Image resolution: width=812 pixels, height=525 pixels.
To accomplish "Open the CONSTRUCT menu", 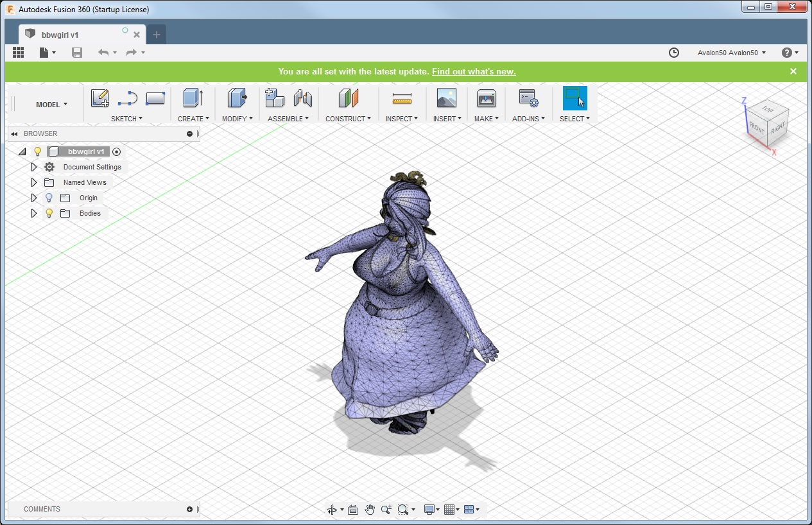I will click(348, 119).
